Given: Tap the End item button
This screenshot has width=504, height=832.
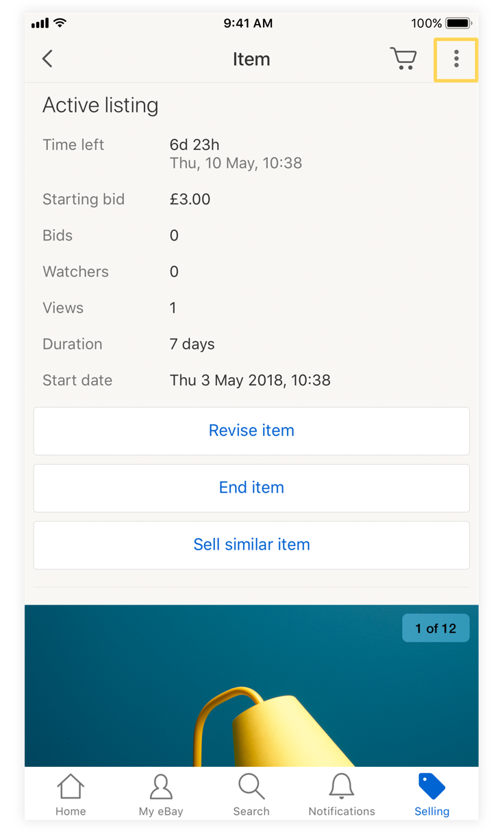Looking at the screenshot, I should 251,488.
